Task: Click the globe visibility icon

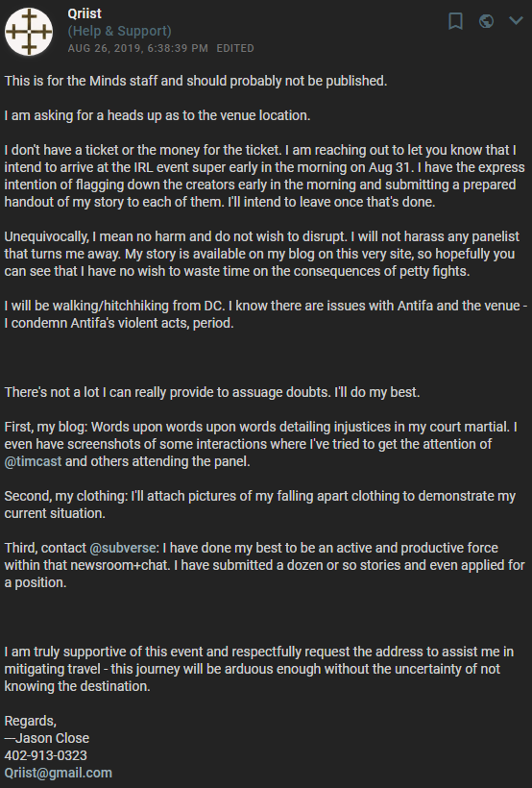Action: click(486, 21)
